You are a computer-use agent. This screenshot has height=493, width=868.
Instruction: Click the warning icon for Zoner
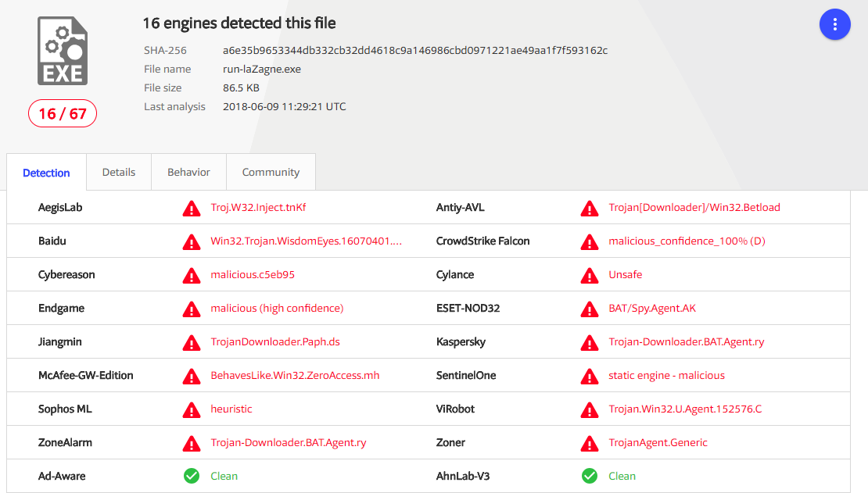click(590, 443)
